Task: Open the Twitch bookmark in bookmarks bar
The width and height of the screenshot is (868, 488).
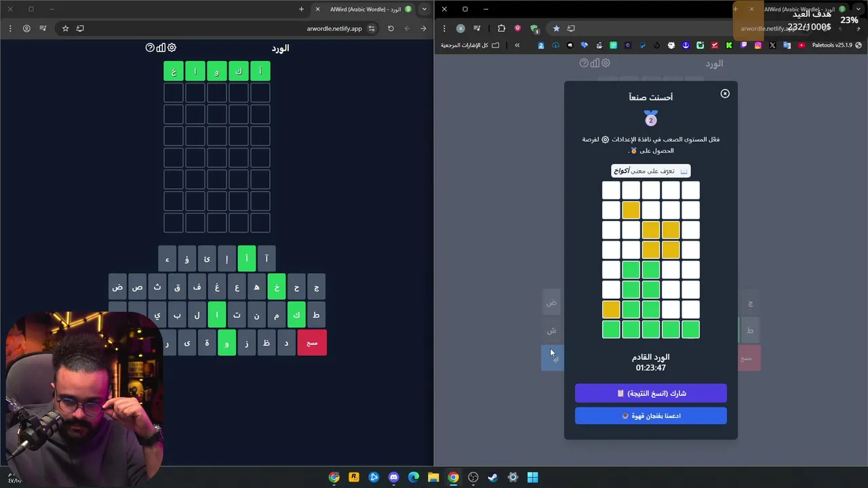Action: [743, 45]
